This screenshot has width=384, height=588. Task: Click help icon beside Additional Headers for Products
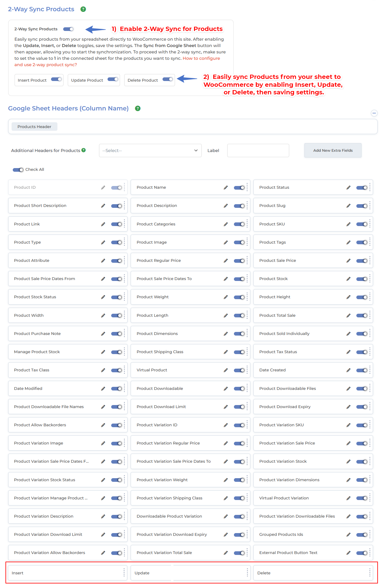(x=84, y=150)
